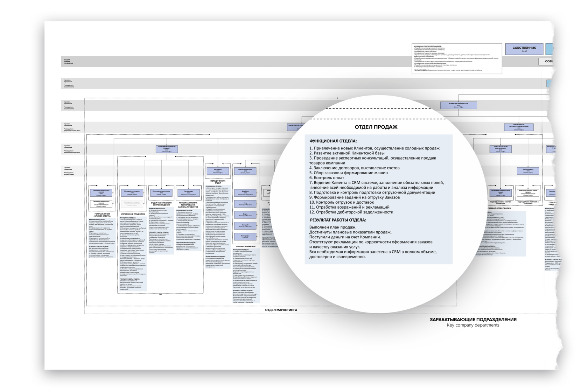The height and width of the screenshot is (392, 588).
Task: Select the 1 уровень управления row label
Action: [x=69, y=83]
